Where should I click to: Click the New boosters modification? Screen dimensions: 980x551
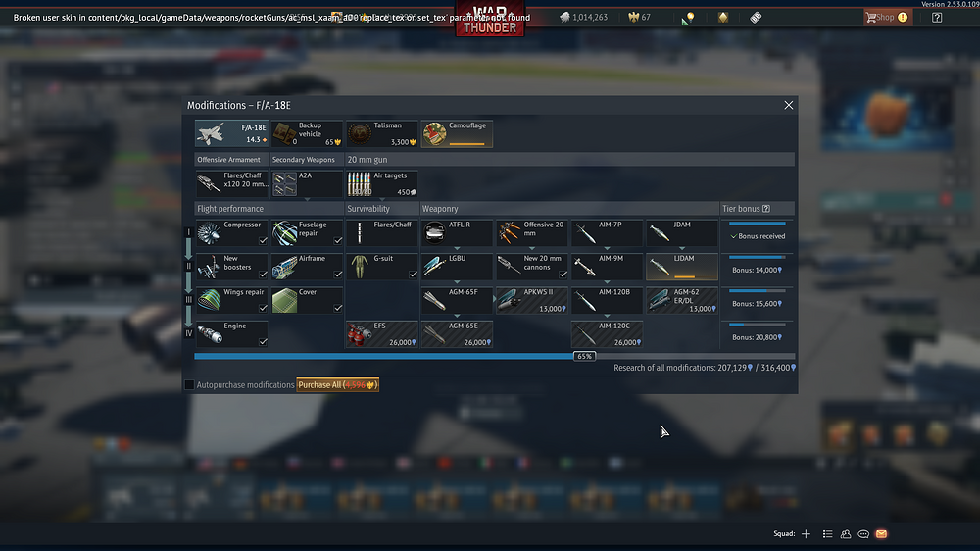tap(232, 267)
